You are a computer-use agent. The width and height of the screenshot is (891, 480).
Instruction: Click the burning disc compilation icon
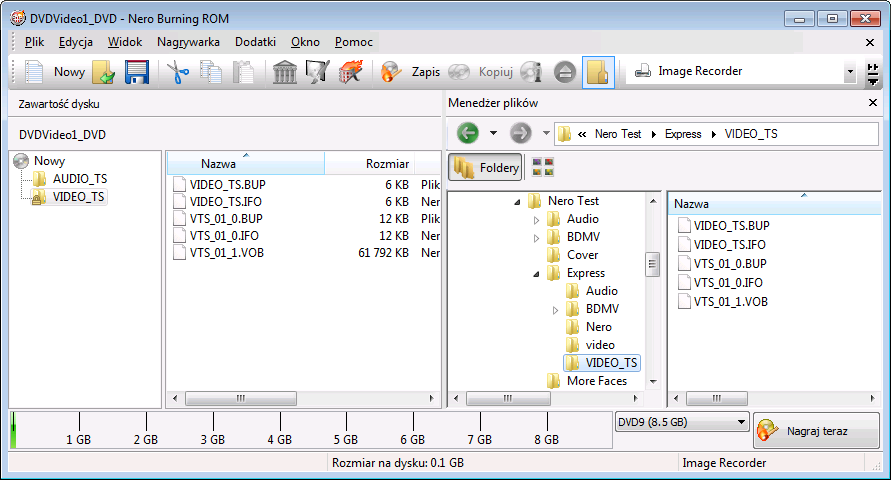[x=318, y=72]
